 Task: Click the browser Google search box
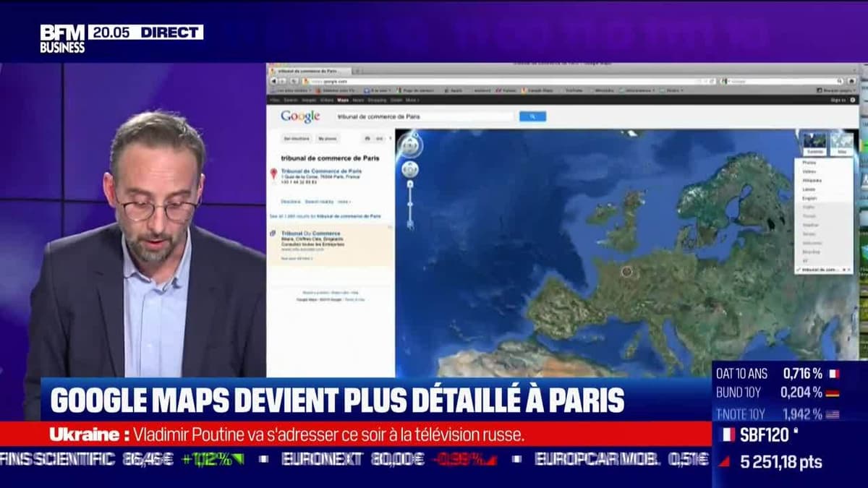coord(783,81)
